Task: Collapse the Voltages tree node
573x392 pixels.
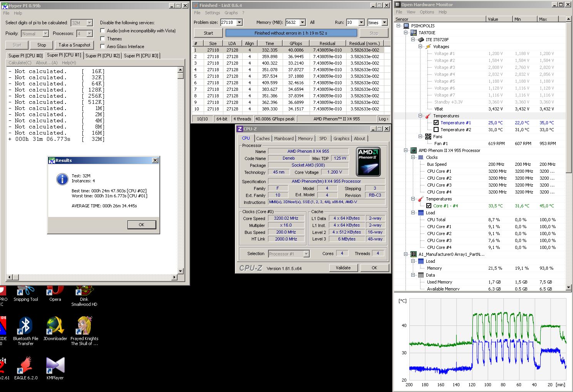Action: pos(421,47)
